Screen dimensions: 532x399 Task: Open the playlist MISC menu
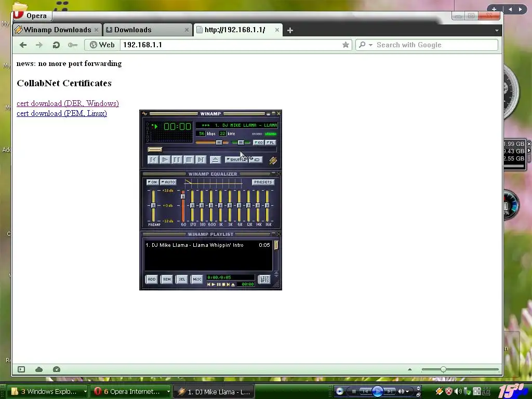click(197, 279)
